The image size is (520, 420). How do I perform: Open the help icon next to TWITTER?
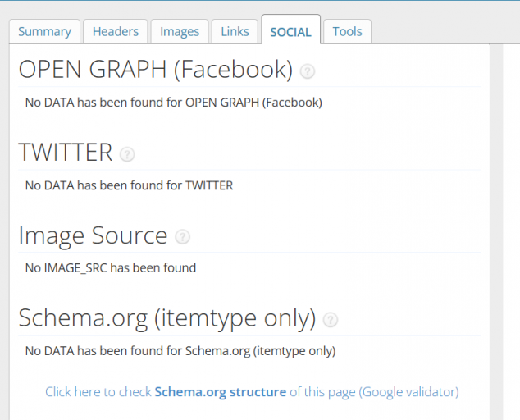[x=127, y=154]
